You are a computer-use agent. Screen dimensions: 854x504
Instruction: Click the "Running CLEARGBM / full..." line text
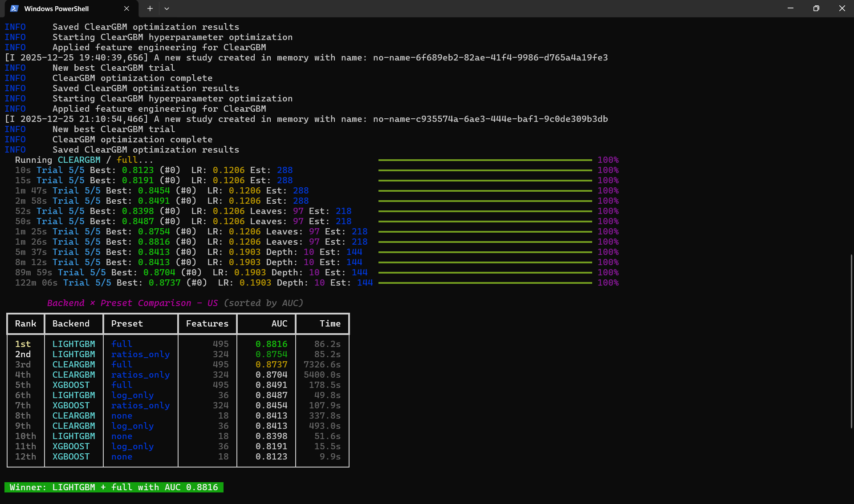coord(84,160)
